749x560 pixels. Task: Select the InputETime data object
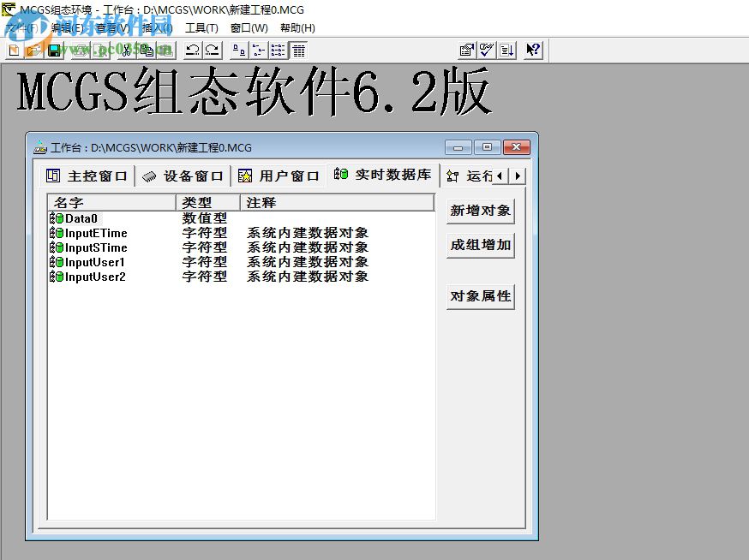94,233
